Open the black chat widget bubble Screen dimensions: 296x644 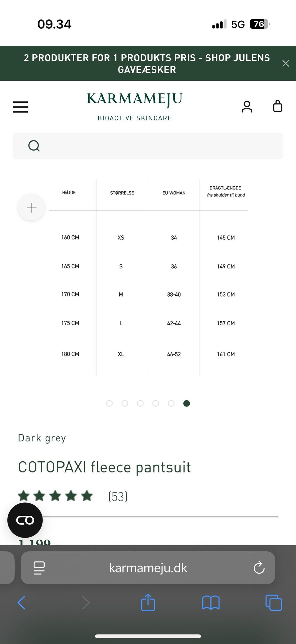click(x=25, y=520)
